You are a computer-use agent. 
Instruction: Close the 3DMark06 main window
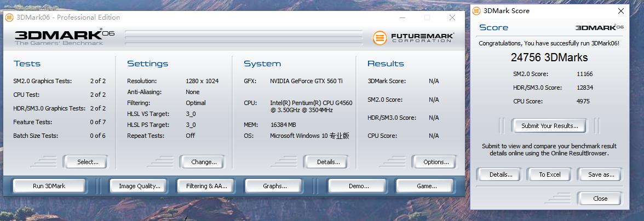tap(452, 18)
